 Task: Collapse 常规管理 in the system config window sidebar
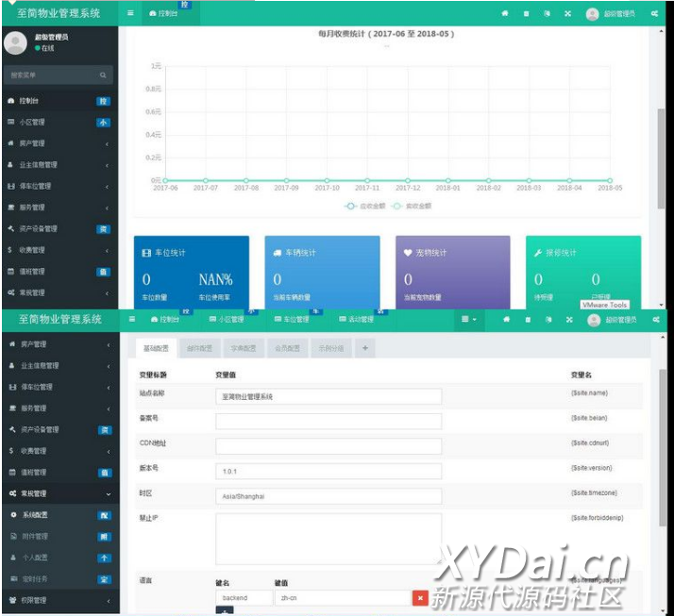pos(60,493)
